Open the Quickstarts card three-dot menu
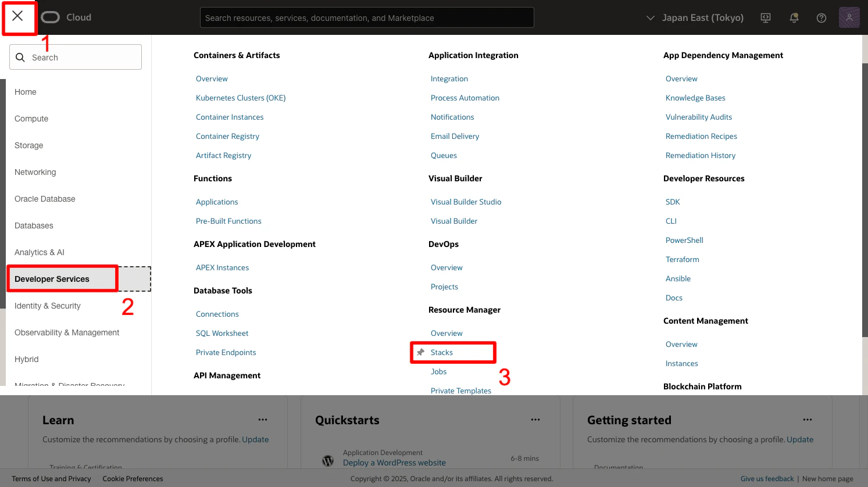The height and width of the screenshot is (487, 868). (x=535, y=420)
